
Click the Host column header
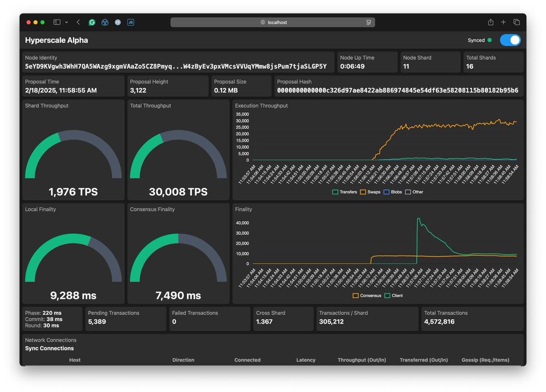pos(75,360)
